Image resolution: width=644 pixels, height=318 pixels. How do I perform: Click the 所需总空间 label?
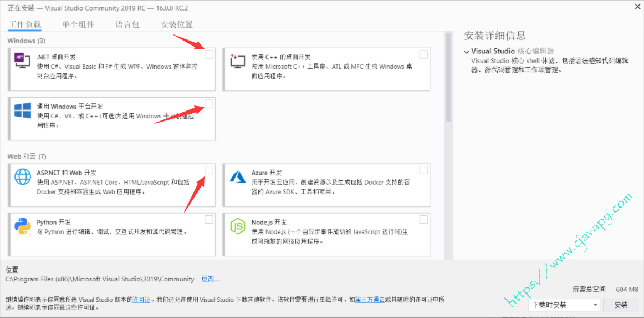pyautogui.click(x=589, y=289)
